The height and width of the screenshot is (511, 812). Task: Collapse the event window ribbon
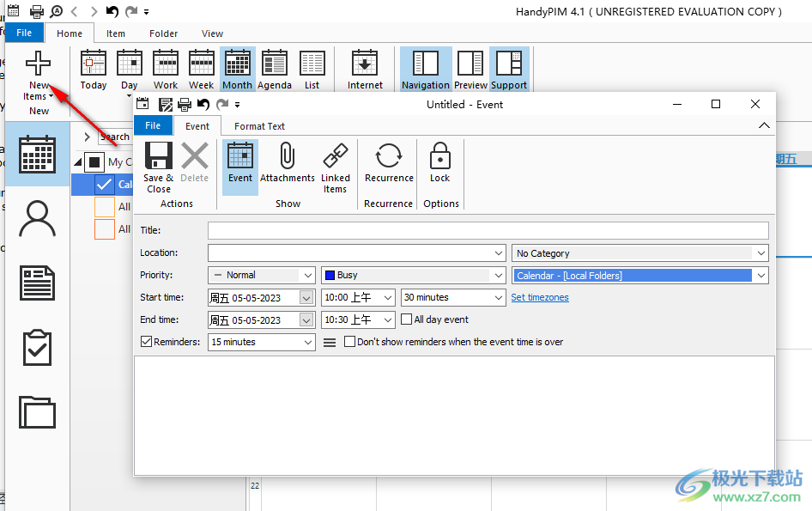764,125
